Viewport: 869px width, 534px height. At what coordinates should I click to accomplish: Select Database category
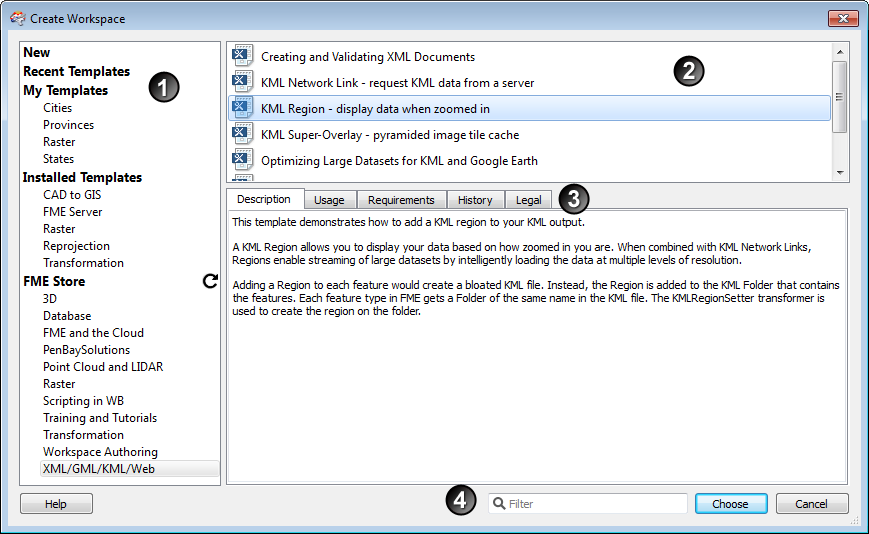tap(67, 316)
